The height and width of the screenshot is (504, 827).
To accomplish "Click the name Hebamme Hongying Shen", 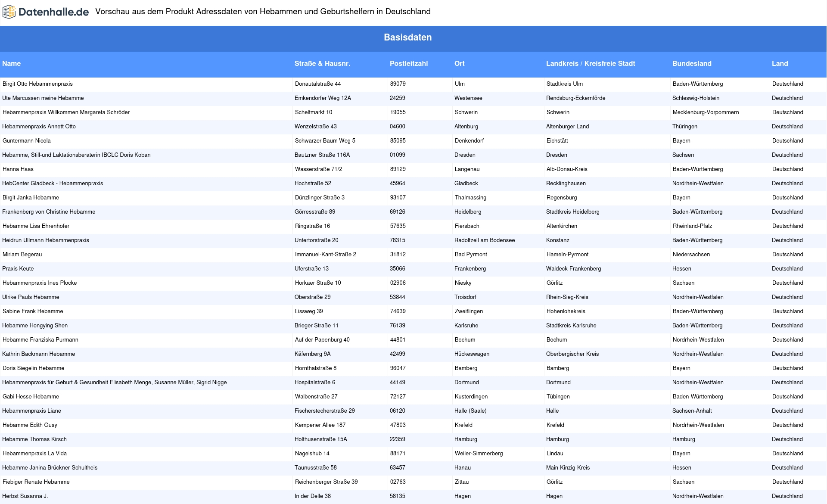I will (x=35, y=326).
